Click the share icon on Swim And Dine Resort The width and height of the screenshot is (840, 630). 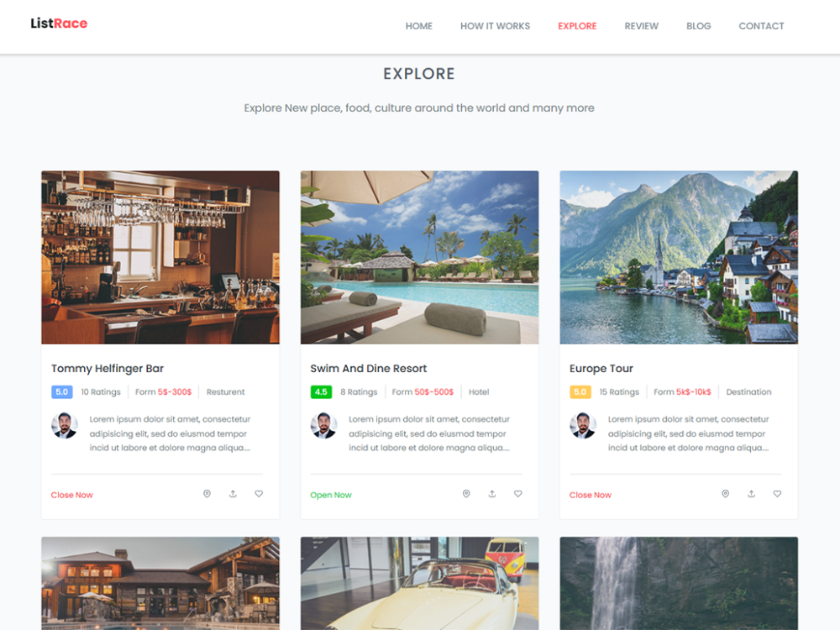point(491,494)
